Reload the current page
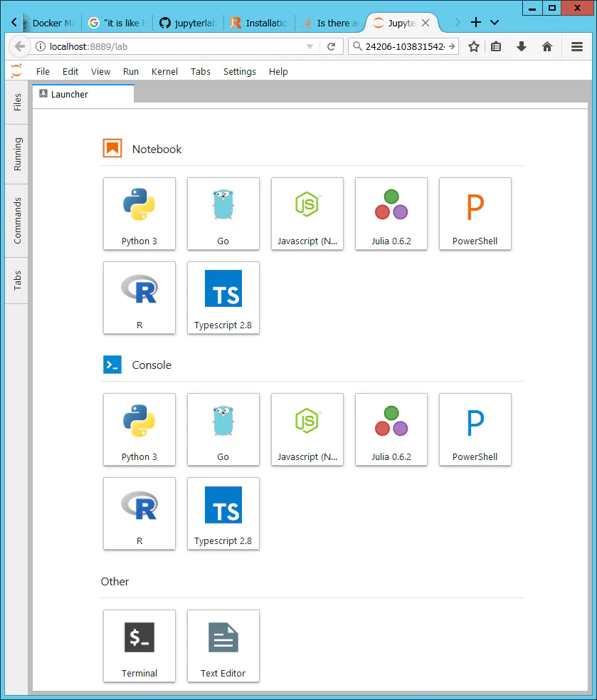This screenshot has width=597, height=700. pyautogui.click(x=331, y=46)
